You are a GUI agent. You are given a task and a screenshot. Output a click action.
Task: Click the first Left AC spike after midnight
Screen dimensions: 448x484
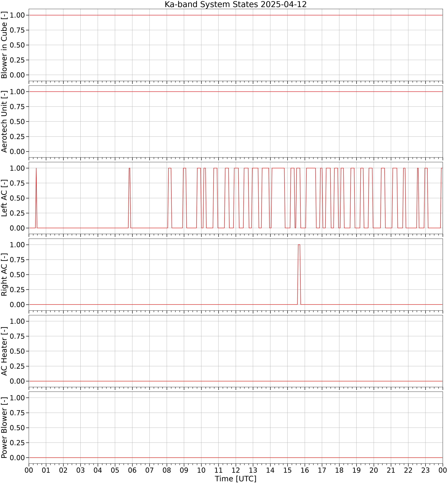tap(36, 198)
